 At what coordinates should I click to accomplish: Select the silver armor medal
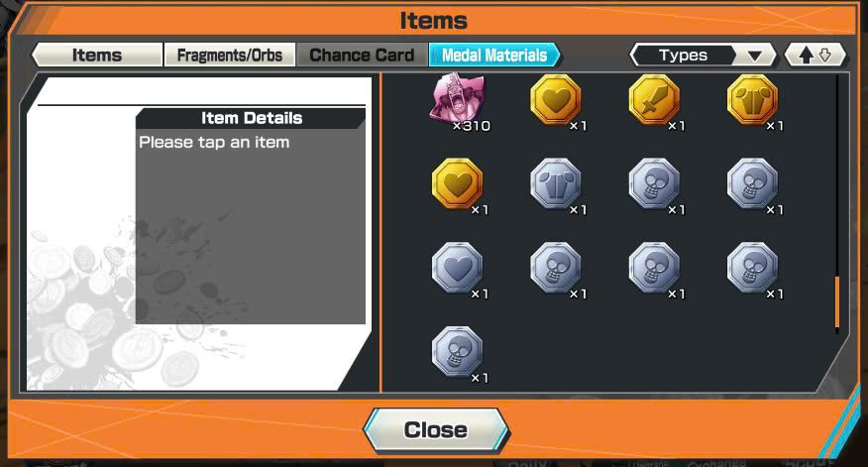(556, 183)
